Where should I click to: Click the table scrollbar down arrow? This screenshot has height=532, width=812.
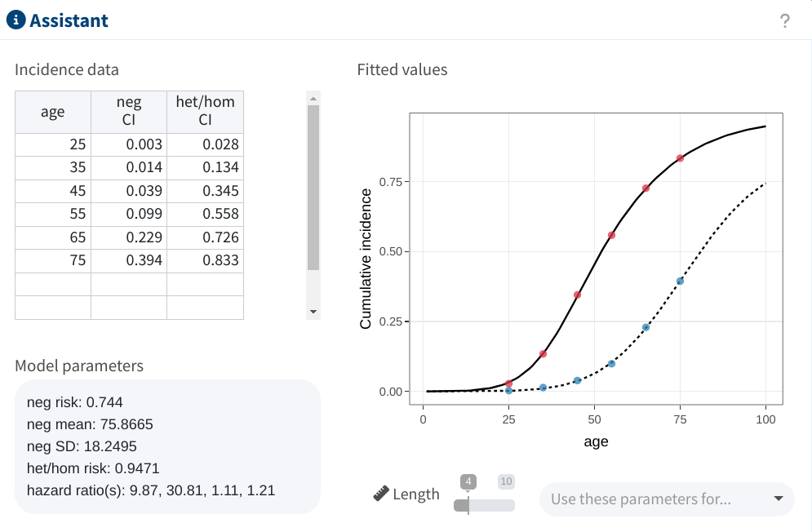(313, 312)
